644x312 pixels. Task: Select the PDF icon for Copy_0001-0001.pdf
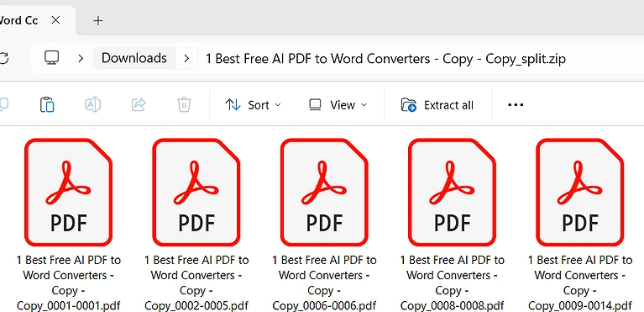pyautogui.click(x=68, y=193)
